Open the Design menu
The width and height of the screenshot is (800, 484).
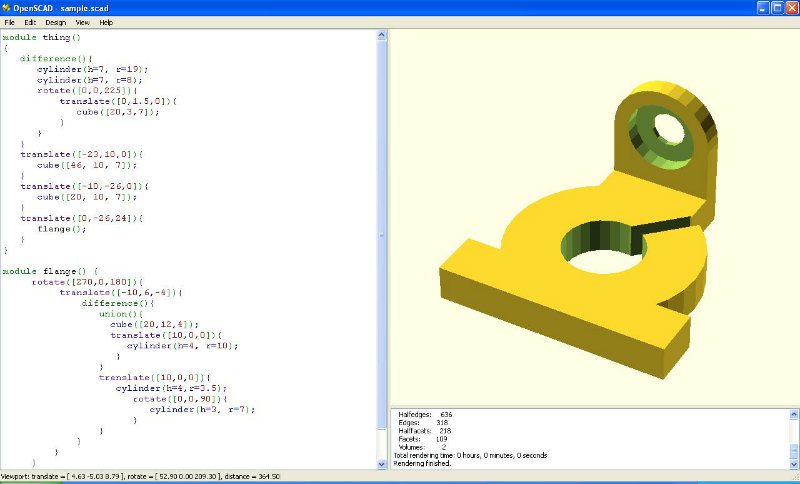(56, 22)
